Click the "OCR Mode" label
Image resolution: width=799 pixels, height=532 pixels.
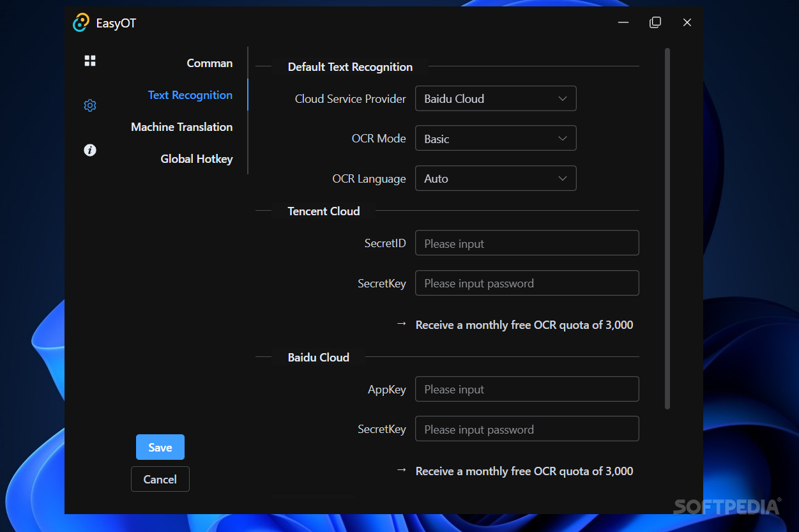[379, 139]
